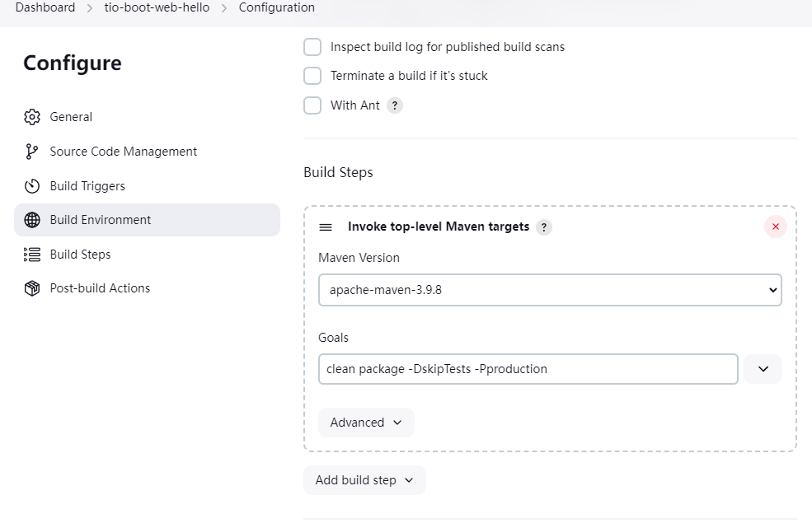Image resolution: width=812 pixels, height=528 pixels.
Task: Grab the build step drag handle icon
Action: pos(326,227)
